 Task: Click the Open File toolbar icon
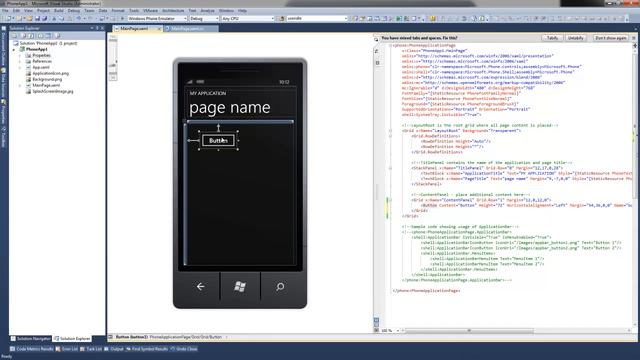[29, 18]
